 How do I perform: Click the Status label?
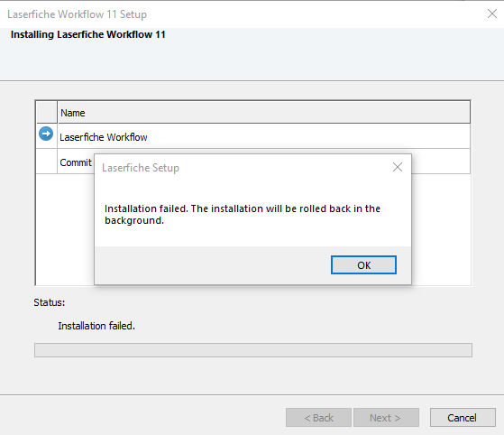[50, 302]
